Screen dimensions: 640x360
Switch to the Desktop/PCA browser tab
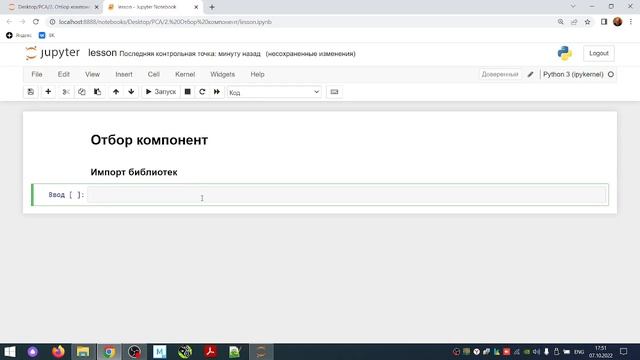[x=53, y=7]
